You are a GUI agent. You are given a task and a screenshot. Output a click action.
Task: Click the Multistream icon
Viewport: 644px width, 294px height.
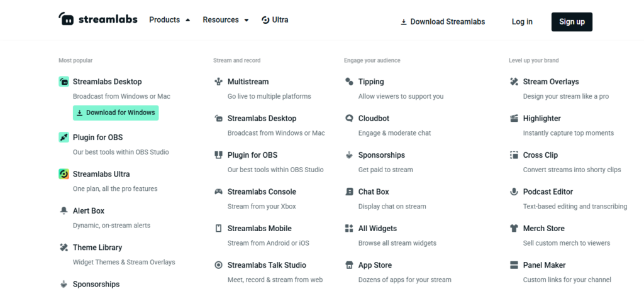pyautogui.click(x=218, y=82)
